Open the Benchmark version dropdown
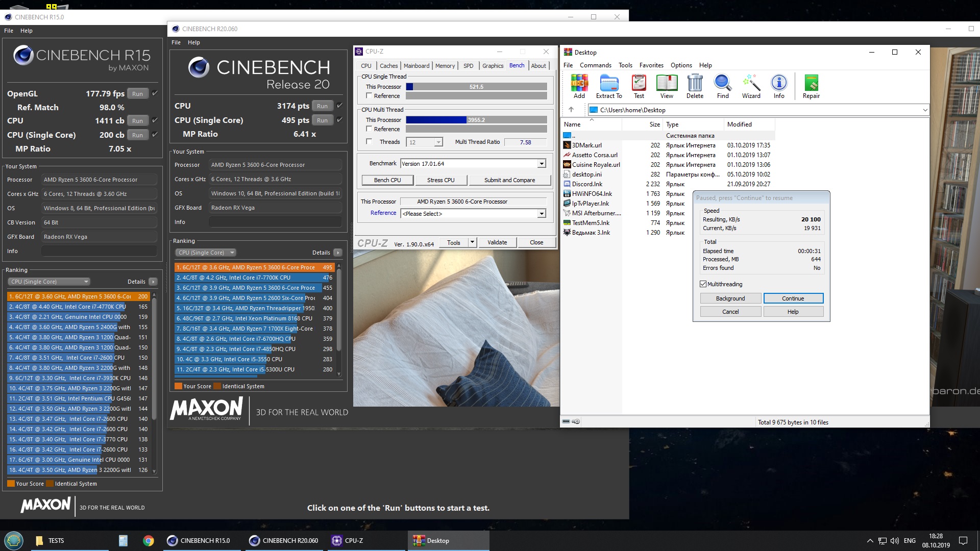The width and height of the screenshot is (980, 551). (542, 164)
